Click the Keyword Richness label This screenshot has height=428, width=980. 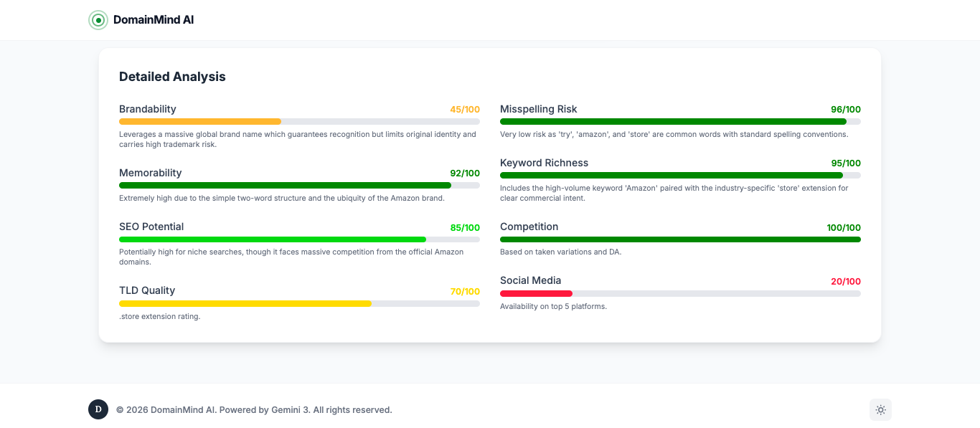pyautogui.click(x=545, y=163)
